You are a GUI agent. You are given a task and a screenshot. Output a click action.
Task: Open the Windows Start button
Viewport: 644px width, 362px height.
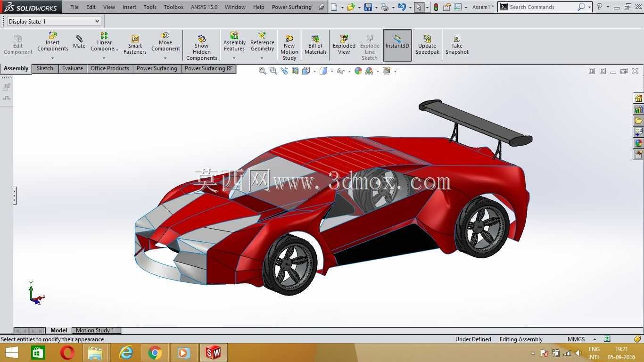coord(11,353)
